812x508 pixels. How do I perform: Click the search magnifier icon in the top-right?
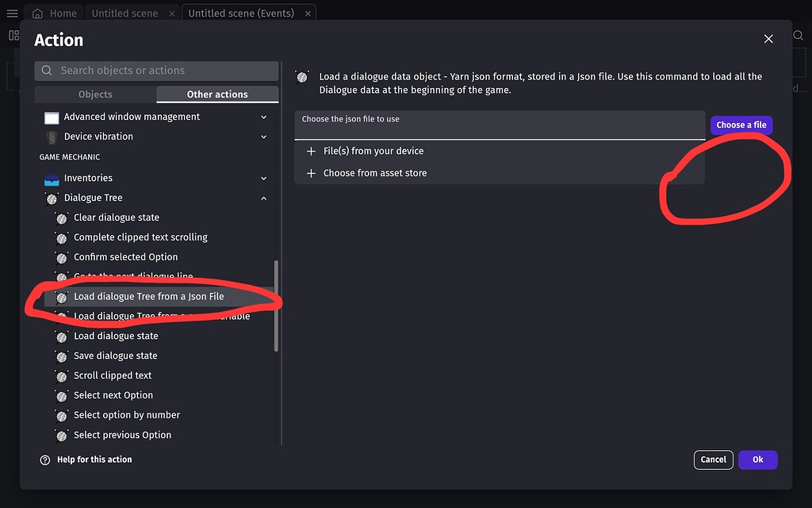[798, 35]
